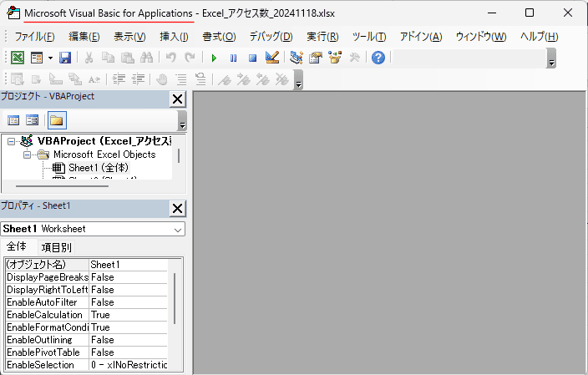Open Help with blue question icon
Image resolution: width=588 pixels, height=375 pixels.
pos(378,58)
